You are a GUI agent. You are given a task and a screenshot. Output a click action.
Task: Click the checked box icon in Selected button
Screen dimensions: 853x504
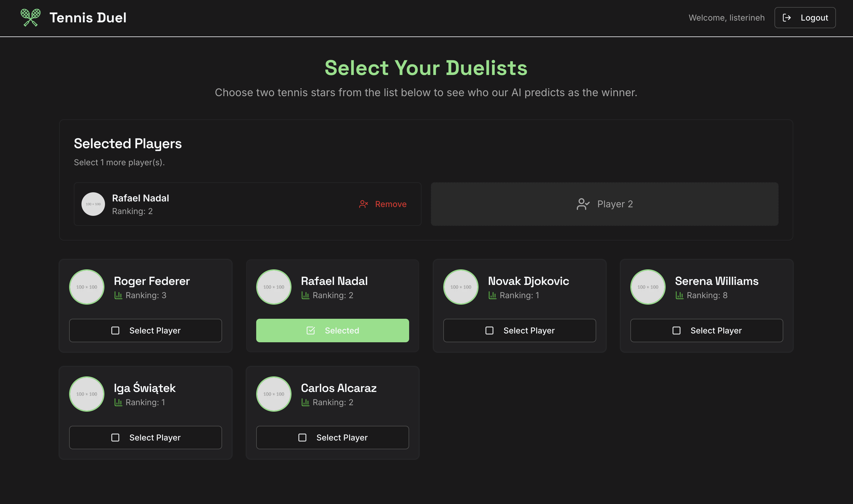click(311, 331)
